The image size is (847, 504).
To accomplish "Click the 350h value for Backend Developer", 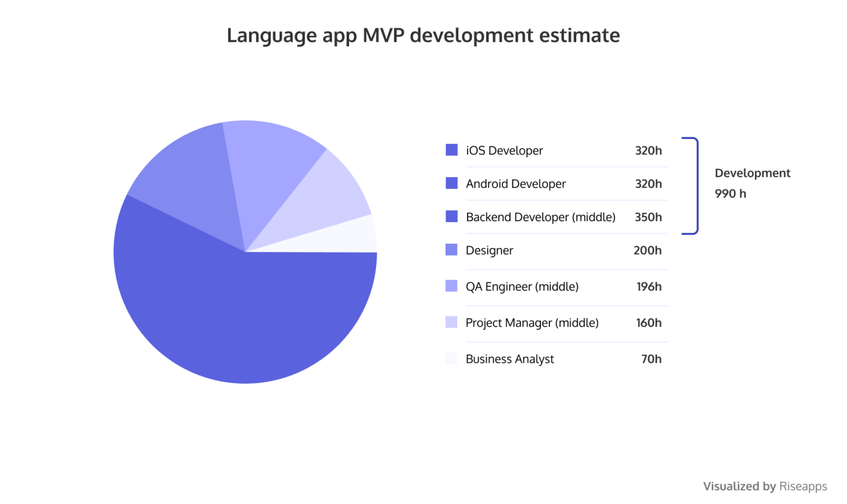I will [648, 217].
